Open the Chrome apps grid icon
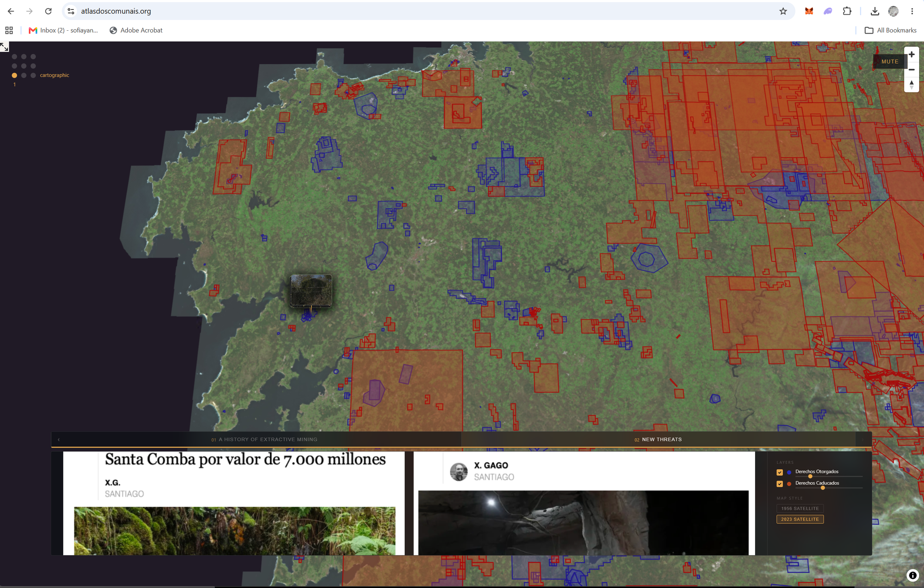The width and height of the screenshot is (924, 588). point(9,30)
